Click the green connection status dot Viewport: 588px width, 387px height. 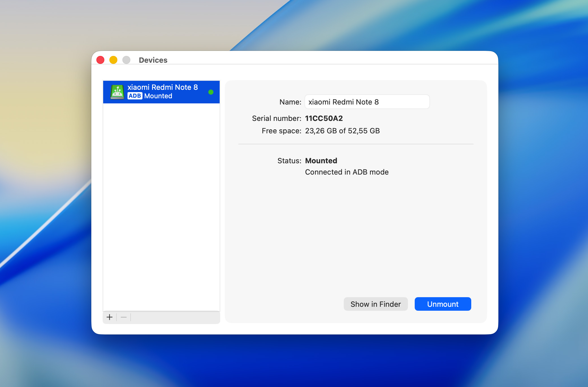point(211,92)
